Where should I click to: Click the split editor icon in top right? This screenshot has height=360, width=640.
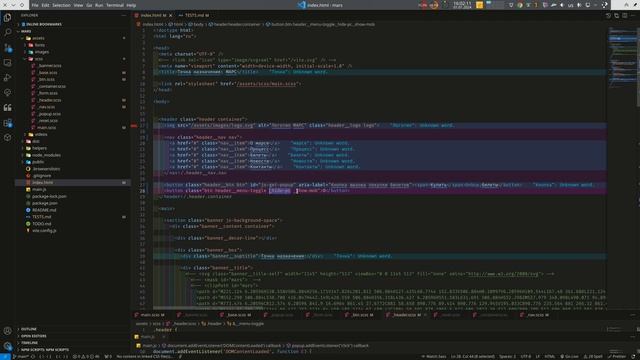click(x=624, y=16)
